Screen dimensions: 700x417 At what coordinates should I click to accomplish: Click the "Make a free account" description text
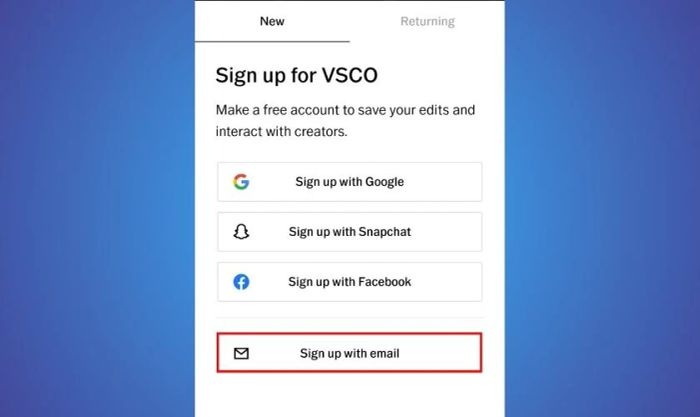345,121
